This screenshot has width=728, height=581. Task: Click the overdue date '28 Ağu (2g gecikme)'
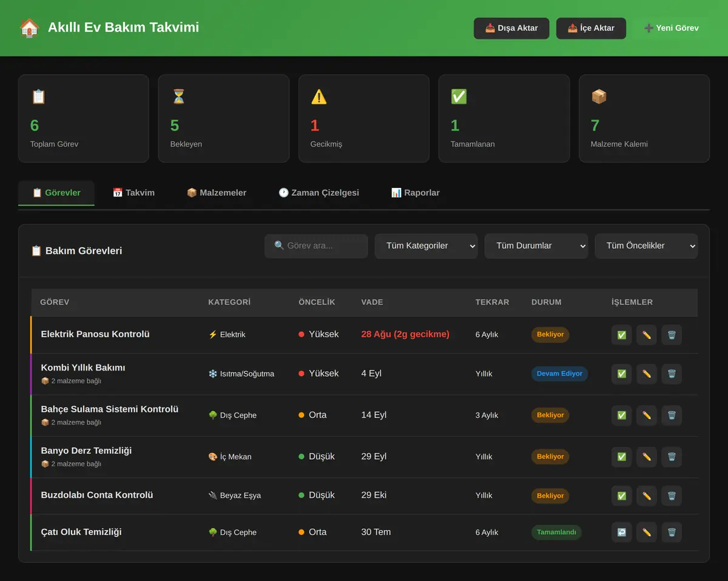(405, 334)
